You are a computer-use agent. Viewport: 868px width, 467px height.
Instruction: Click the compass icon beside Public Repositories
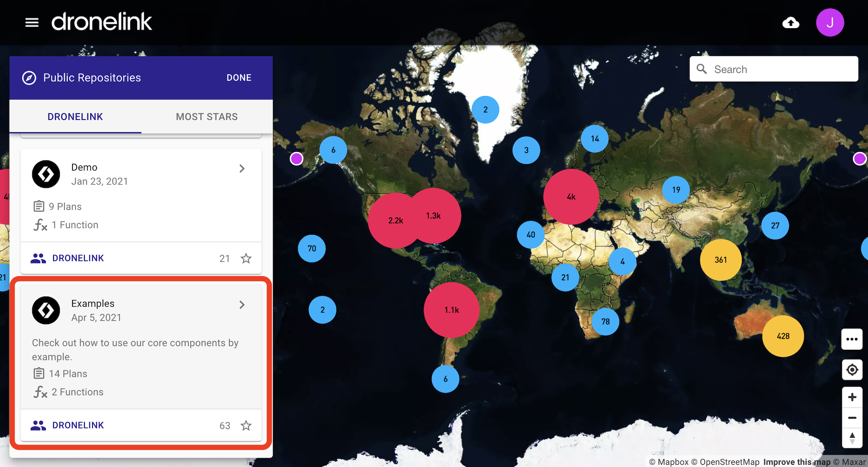coord(29,78)
